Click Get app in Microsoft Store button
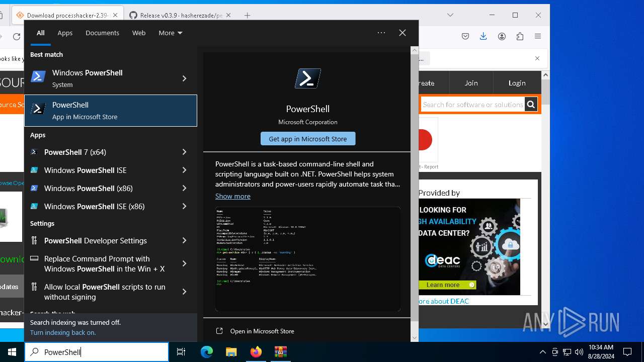Screen dimensions: 644x362 (308, 139)
